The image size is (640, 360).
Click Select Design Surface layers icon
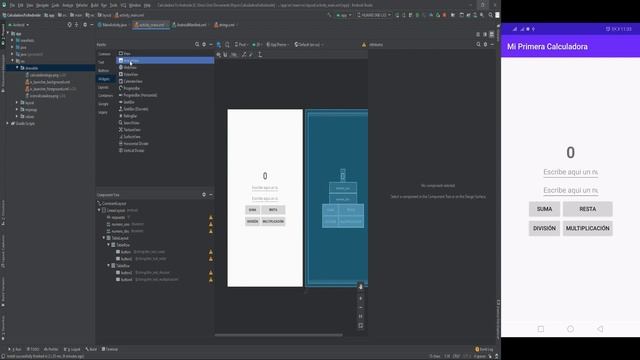coord(219,44)
